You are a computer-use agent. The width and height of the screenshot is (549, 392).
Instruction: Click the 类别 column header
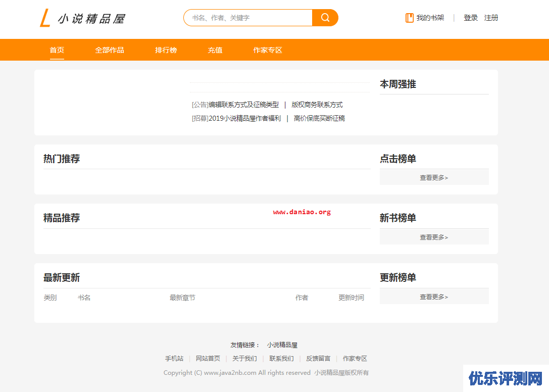point(50,298)
